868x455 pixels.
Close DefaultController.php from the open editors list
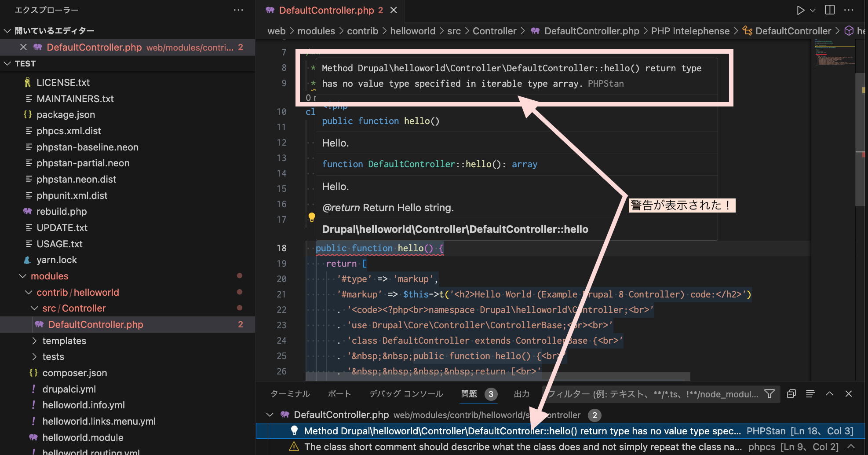pos(23,47)
